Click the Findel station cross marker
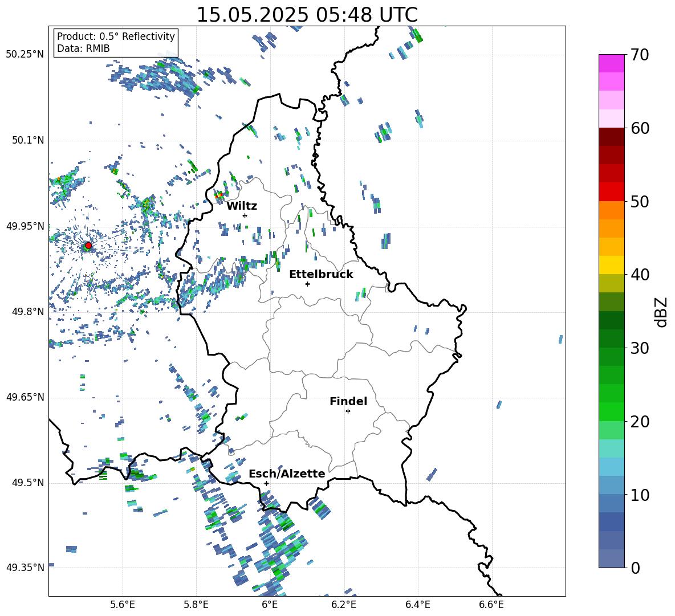 pos(348,411)
